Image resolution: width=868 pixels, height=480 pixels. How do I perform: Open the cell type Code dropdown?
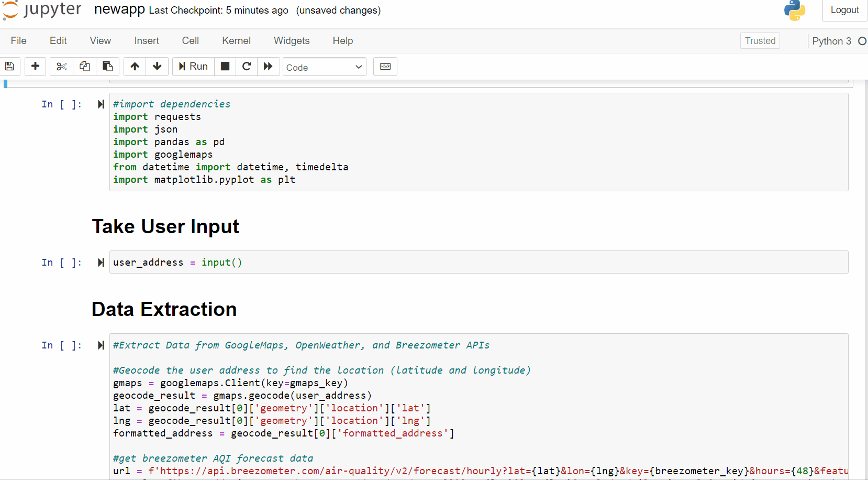[x=324, y=67]
